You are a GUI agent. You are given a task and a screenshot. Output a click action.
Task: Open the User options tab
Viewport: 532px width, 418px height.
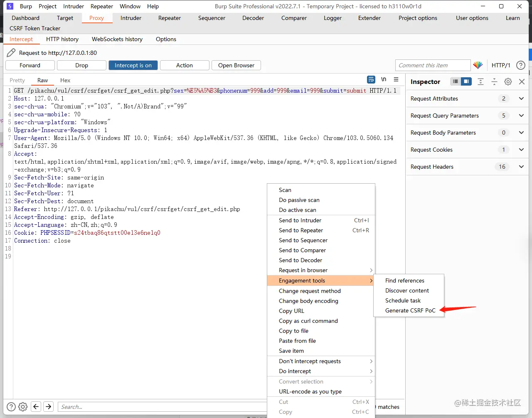pyautogui.click(x=472, y=18)
